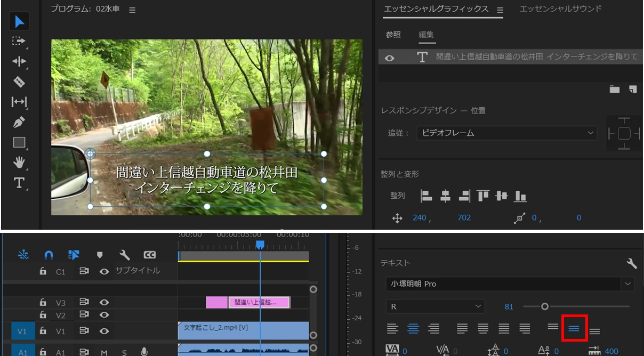Set vertical text alignment to top

pyautogui.click(x=553, y=327)
